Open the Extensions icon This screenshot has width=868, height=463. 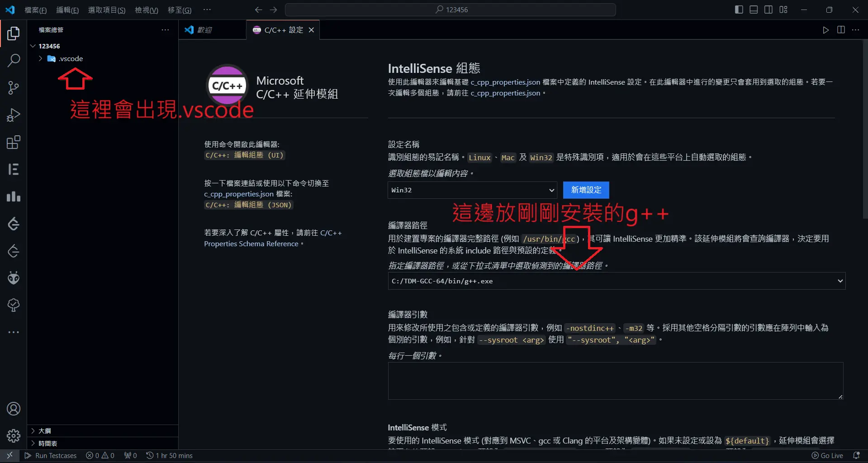point(13,142)
